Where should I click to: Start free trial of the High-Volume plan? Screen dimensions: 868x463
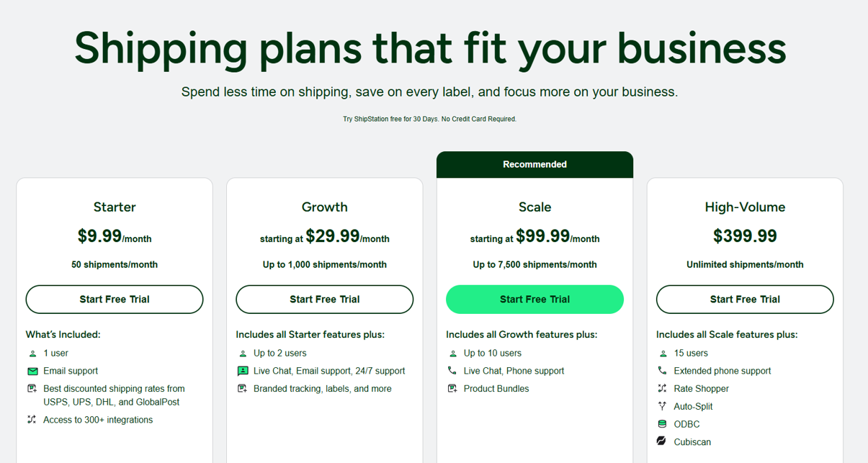tap(745, 300)
